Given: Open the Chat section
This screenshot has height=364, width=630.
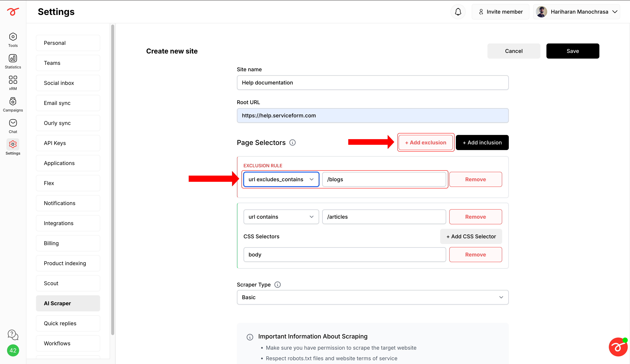Looking at the screenshot, I should click(x=13, y=126).
